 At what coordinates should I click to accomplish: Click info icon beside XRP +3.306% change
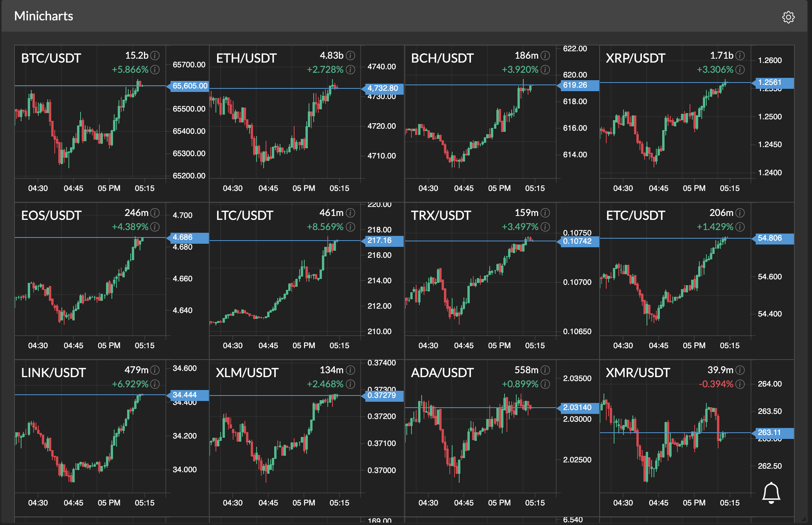point(740,70)
